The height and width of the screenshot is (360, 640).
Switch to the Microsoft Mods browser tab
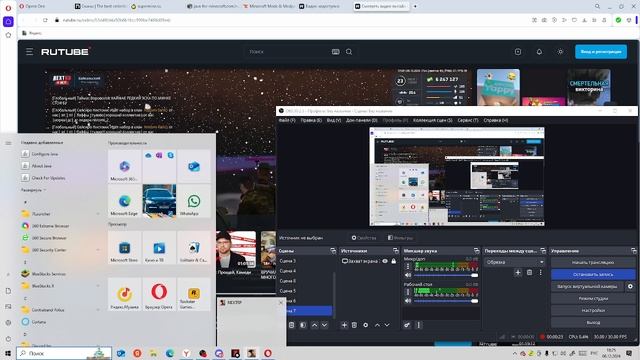click(x=269, y=6)
